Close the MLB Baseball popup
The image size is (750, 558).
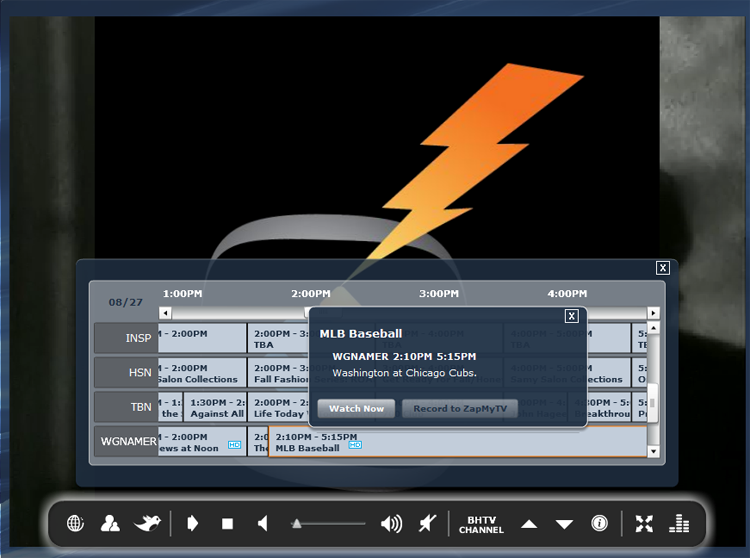[x=571, y=316]
